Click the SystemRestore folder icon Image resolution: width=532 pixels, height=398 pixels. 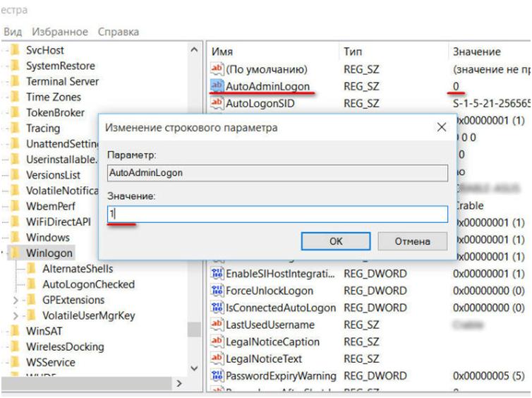(x=15, y=66)
